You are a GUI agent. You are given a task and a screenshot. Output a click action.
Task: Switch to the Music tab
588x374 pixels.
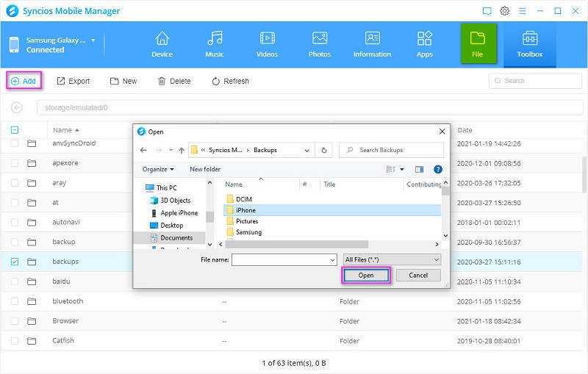pos(215,45)
